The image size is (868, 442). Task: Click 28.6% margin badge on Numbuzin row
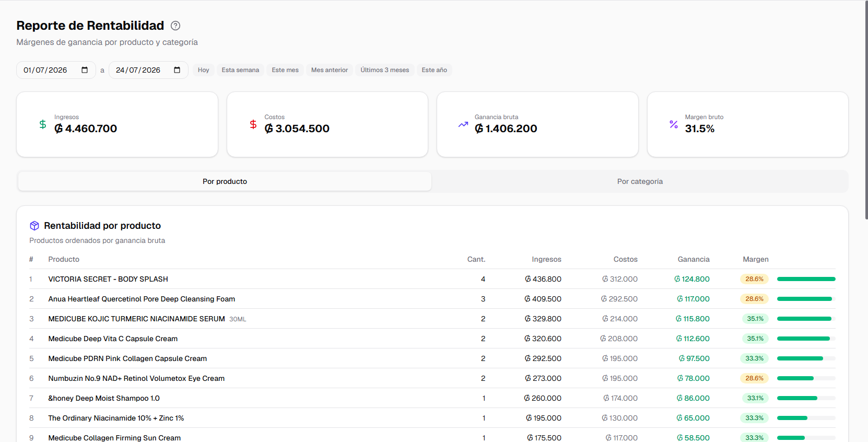(x=755, y=378)
